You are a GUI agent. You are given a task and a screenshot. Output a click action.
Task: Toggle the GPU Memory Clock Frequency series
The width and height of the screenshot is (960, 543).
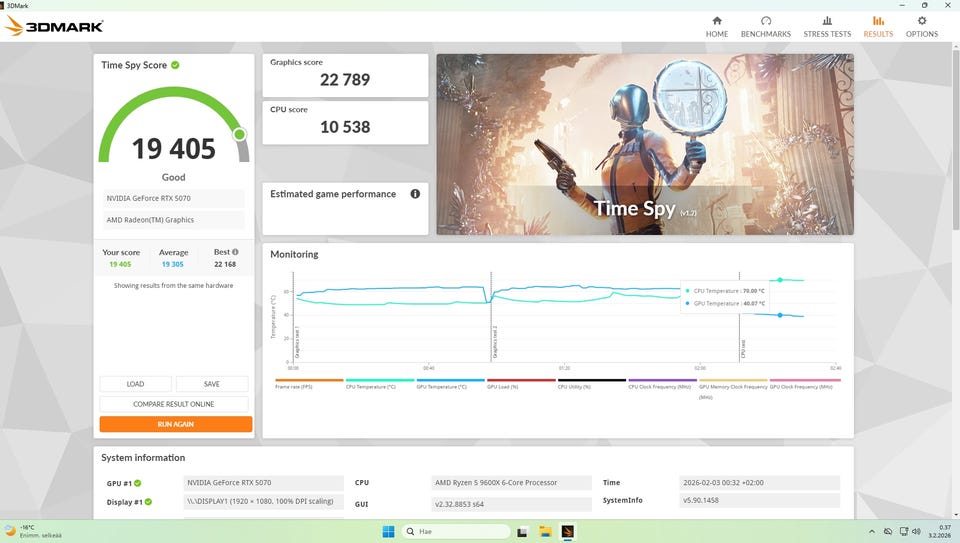733,388
